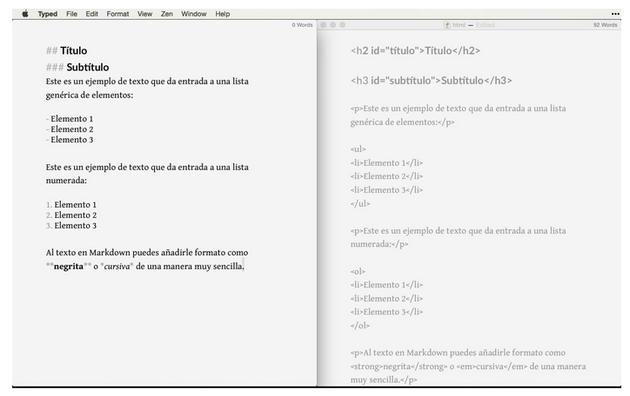This screenshot has width=630, height=396.
Task: Click the '## Título' heading in the editor
Action: pyautogui.click(x=66, y=51)
